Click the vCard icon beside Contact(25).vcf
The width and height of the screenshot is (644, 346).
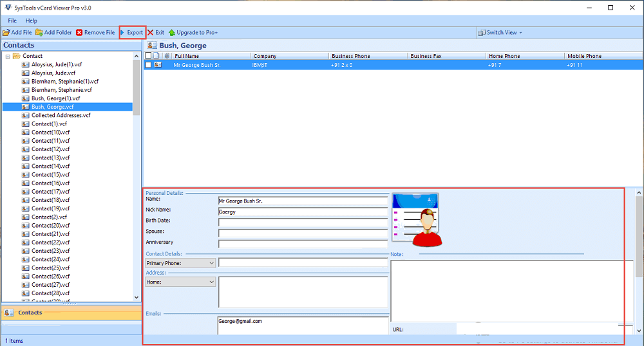[x=26, y=268]
